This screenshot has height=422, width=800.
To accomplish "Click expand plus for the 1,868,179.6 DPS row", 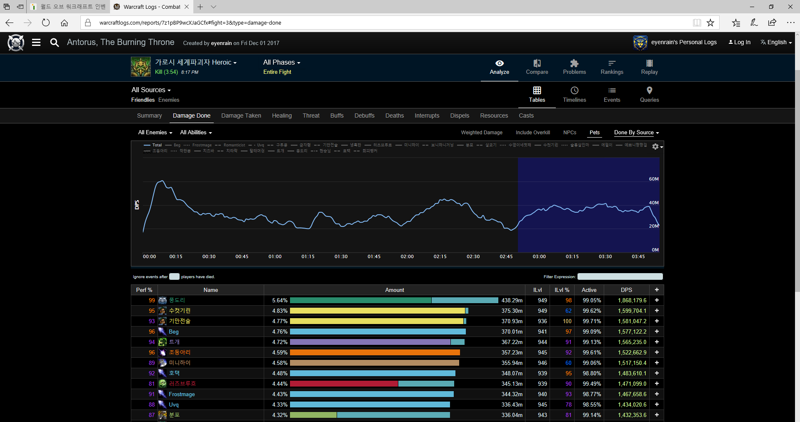I will [x=657, y=300].
